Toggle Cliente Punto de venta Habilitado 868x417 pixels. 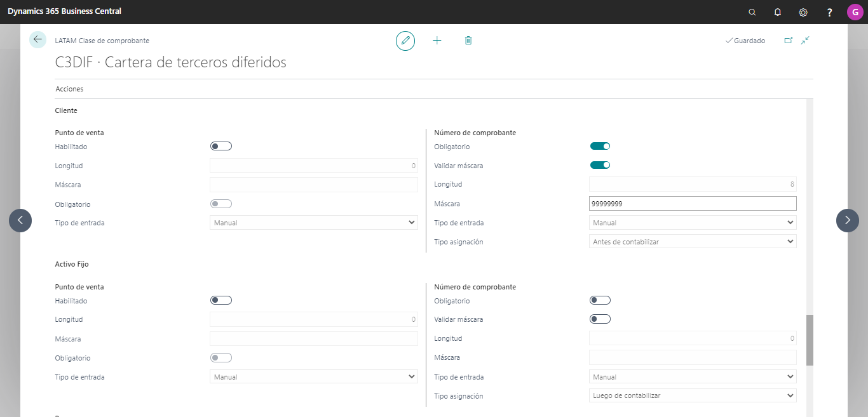pos(221,146)
